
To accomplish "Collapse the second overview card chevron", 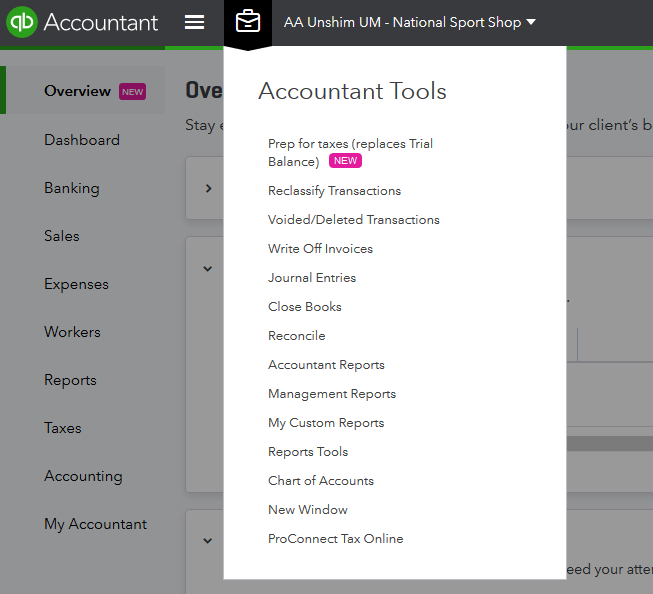I will tap(207, 269).
